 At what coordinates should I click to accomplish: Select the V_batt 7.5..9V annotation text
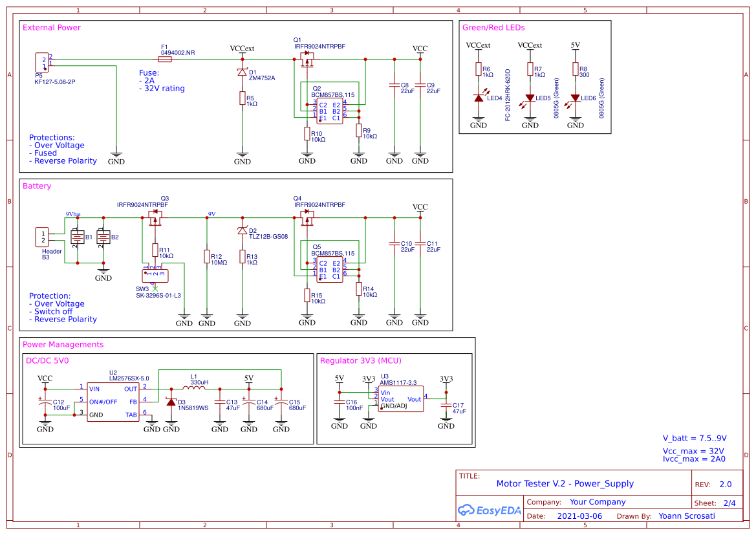click(x=693, y=438)
